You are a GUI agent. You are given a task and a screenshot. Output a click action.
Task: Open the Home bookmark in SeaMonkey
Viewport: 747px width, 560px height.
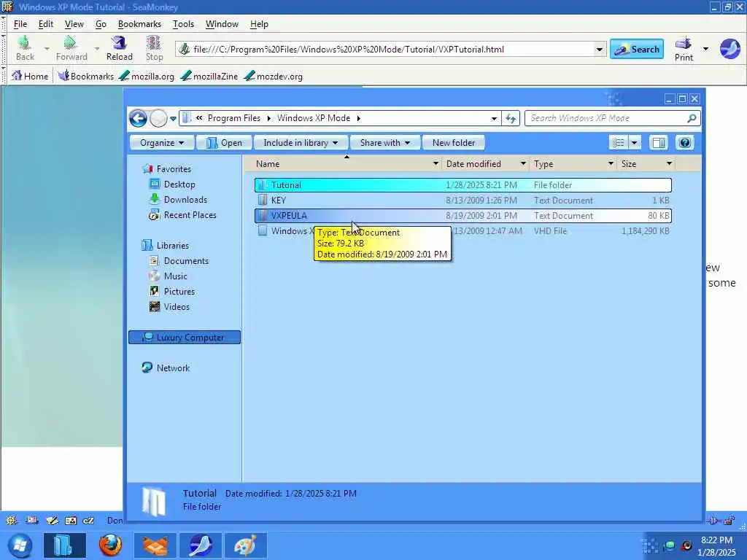pyautogui.click(x=30, y=76)
